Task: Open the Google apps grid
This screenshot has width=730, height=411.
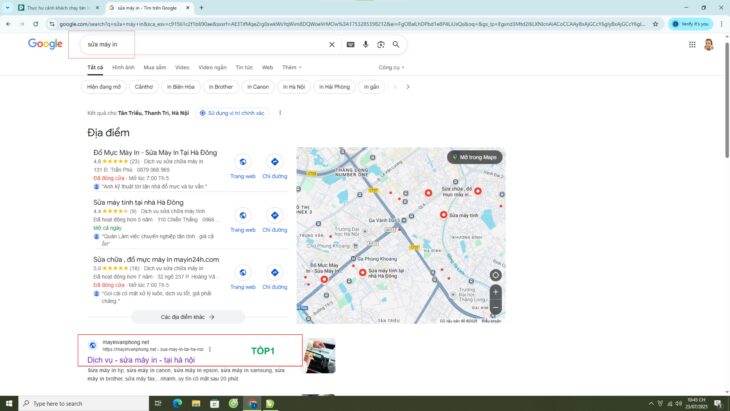Action: coord(692,44)
